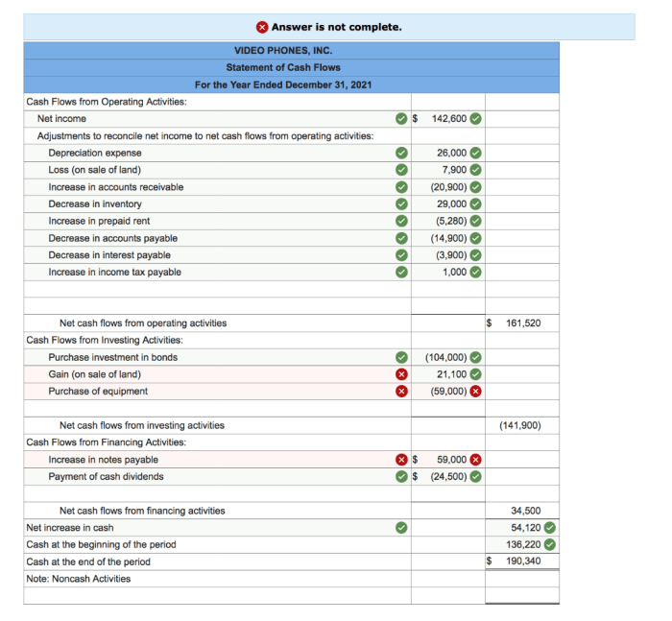Click green check right of 7,900
Screen dimensions: 672x621
[475, 170]
